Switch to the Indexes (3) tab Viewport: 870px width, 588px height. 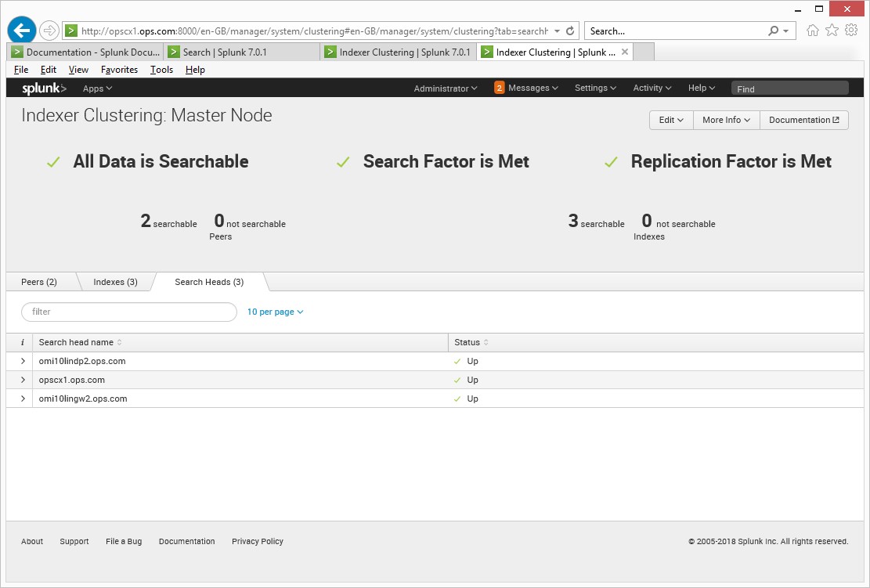click(x=115, y=282)
